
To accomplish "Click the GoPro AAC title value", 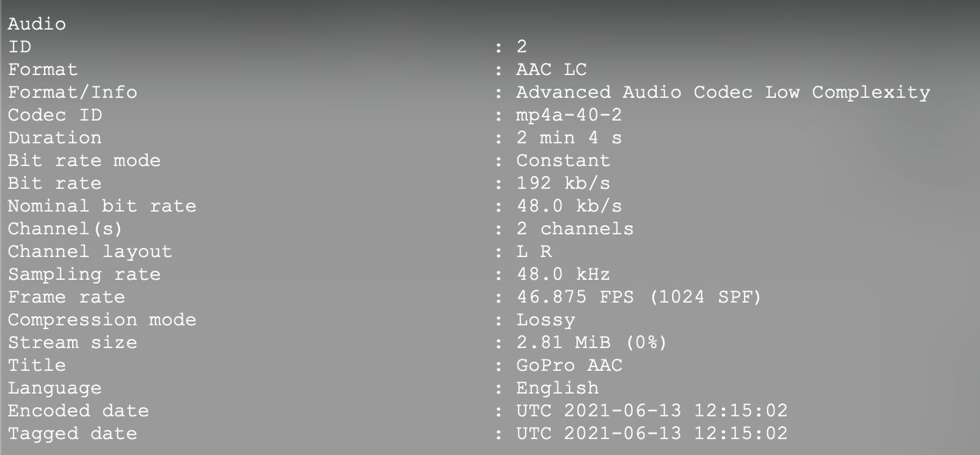I will tap(569, 366).
